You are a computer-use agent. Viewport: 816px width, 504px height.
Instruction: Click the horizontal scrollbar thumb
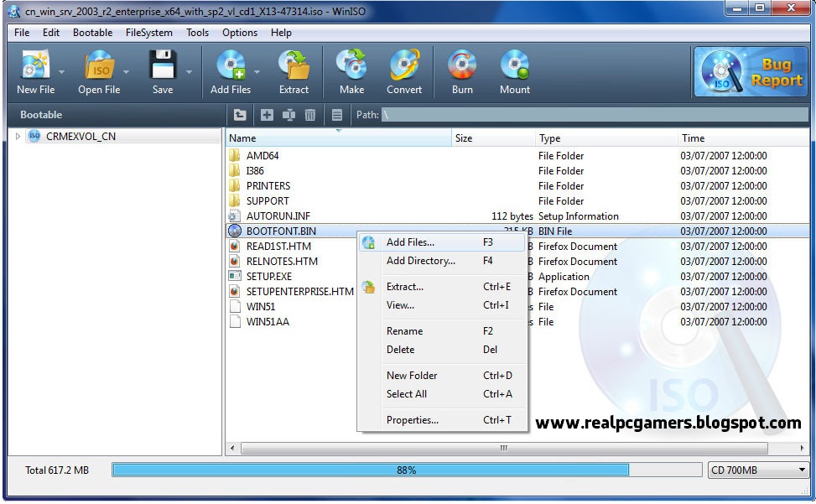pos(504,448)
